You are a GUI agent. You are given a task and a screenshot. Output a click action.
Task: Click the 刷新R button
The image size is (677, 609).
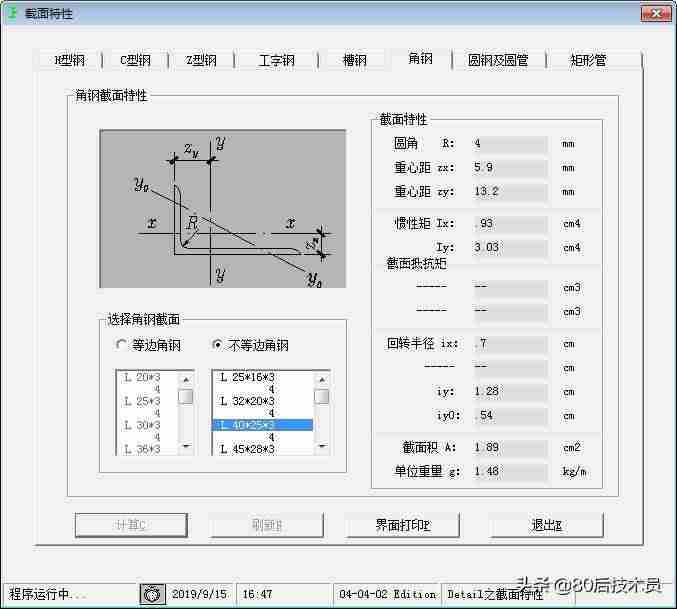267,525
